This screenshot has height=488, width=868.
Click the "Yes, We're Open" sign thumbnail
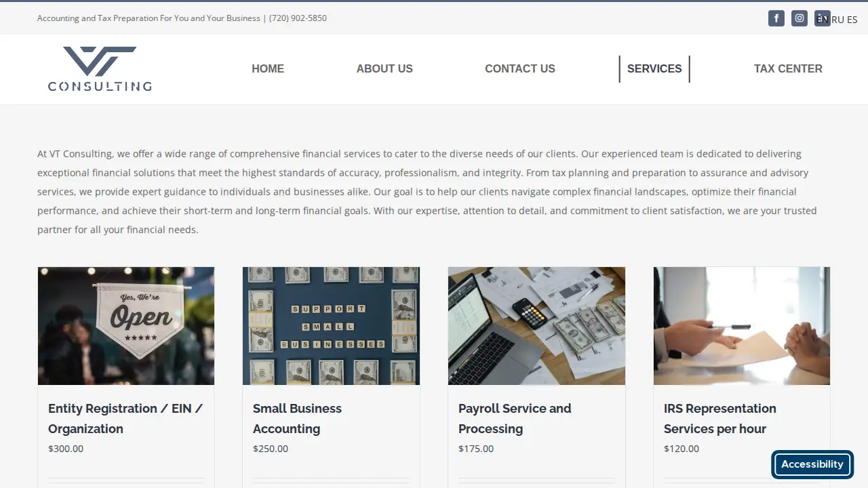pyautogui.click(x=126, y=326)
